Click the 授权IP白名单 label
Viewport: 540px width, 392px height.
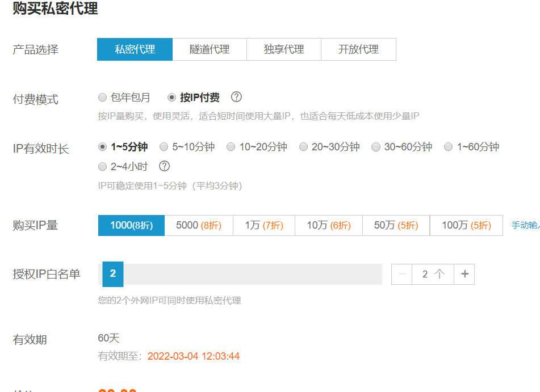pos(47,275)
